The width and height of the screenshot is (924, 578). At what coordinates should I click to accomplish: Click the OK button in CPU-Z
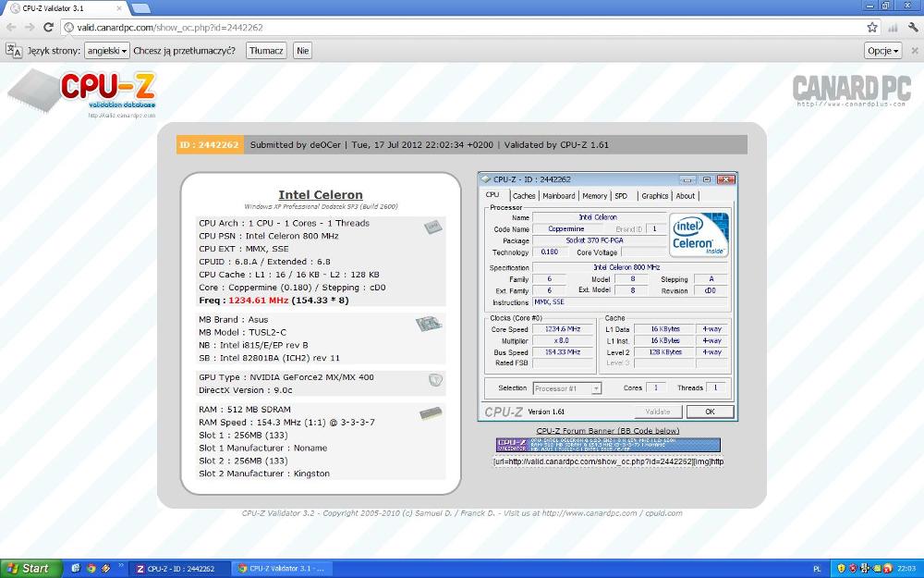pyautogui.click(x=710, y=412)
